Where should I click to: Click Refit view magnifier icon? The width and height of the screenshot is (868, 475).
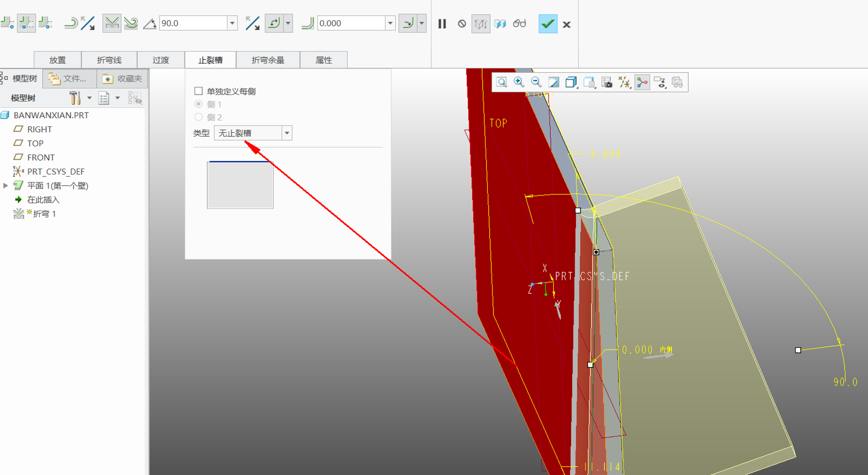pos(502,82)
